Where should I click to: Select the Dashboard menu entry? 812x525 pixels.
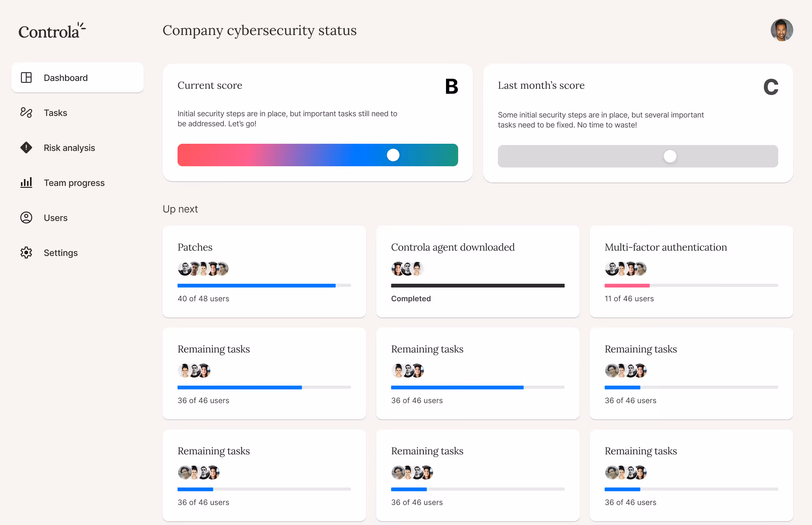pyautogui.click(x=65, y=78)
